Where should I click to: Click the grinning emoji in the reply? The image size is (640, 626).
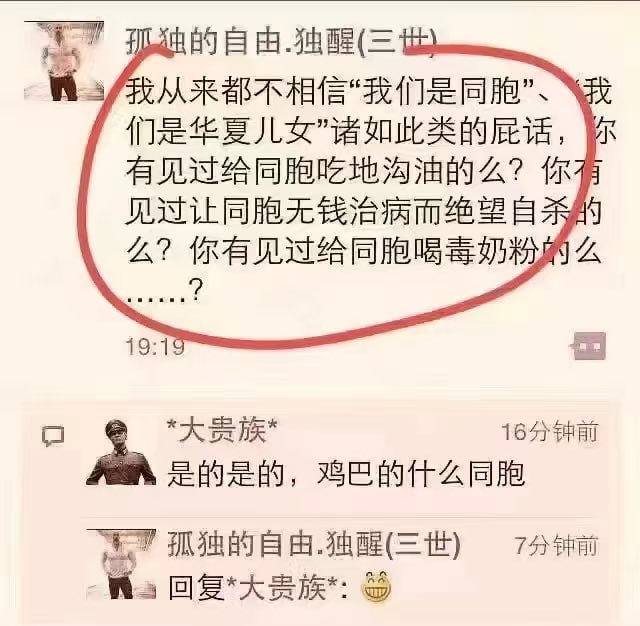[376, 588]
